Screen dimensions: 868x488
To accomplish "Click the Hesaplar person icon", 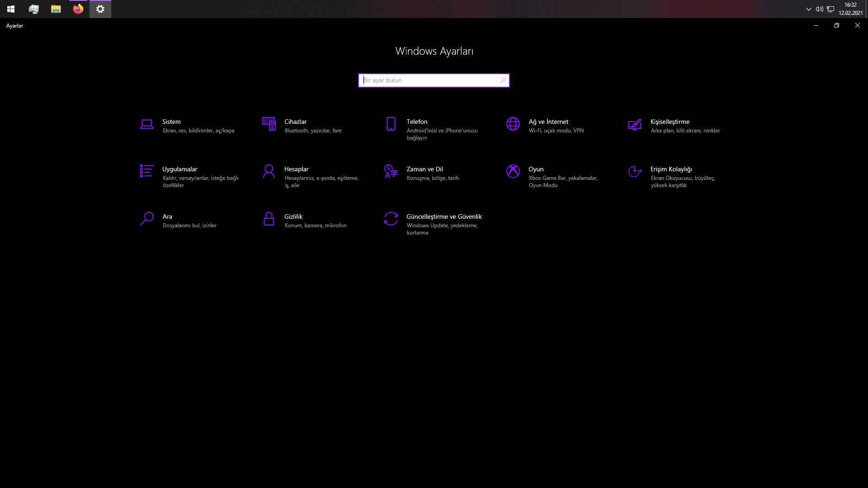I will click(x=269, y=171).
